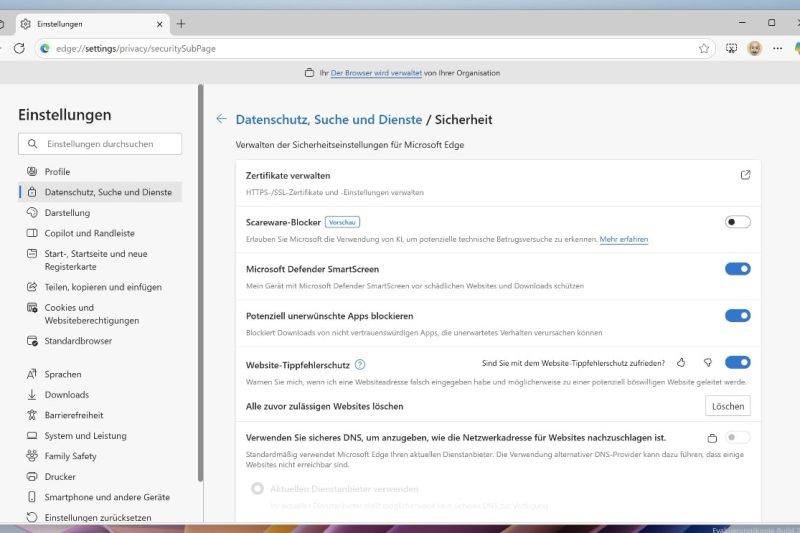The height and width of the screenshot is (533, 800).
Task: Open Teilen, kopieren und einfügen settings
Action: [100, 287]
